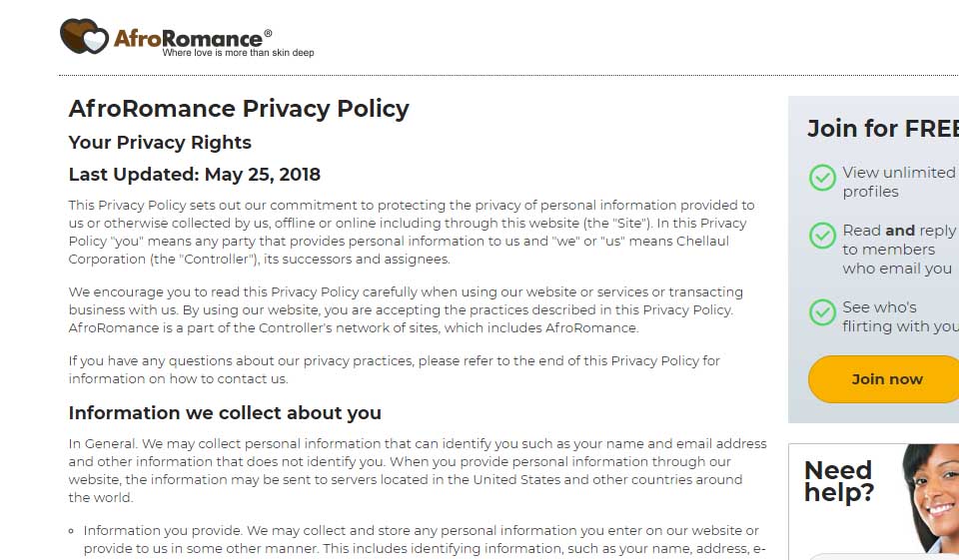Click the green checkmark next to "Read and reply"
The height and width of the screenshot is (560, 959).
tap(822, 236)
